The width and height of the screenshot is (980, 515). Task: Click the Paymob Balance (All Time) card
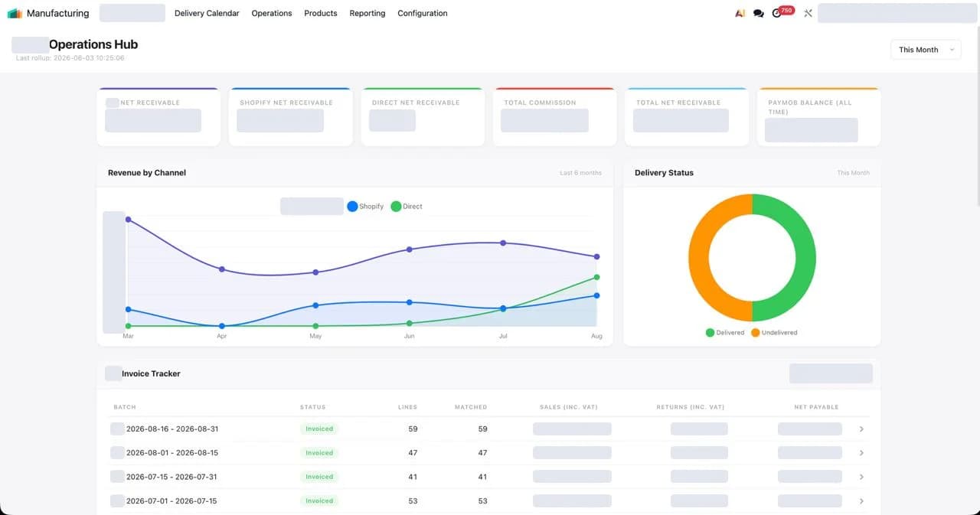(819, 117)
